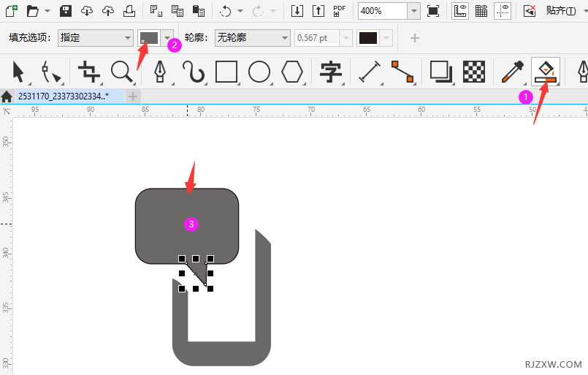588x375 pixels.
Task: Open a file with folder icon
Action: coord(33,11)
